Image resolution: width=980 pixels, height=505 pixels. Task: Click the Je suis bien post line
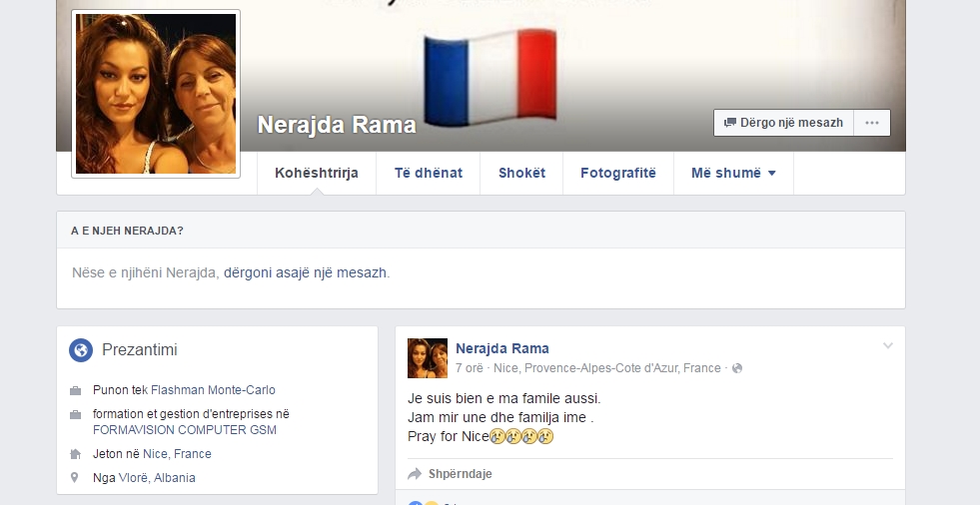pos(503,398)
